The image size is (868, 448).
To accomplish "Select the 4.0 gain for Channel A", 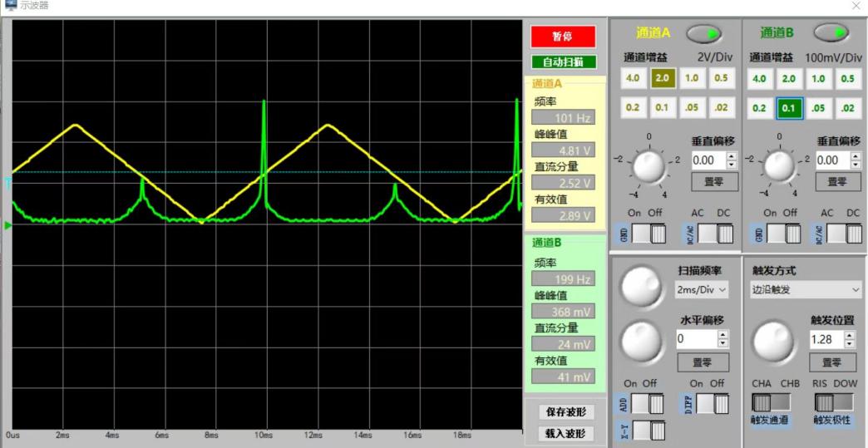I will coord(633,79).
